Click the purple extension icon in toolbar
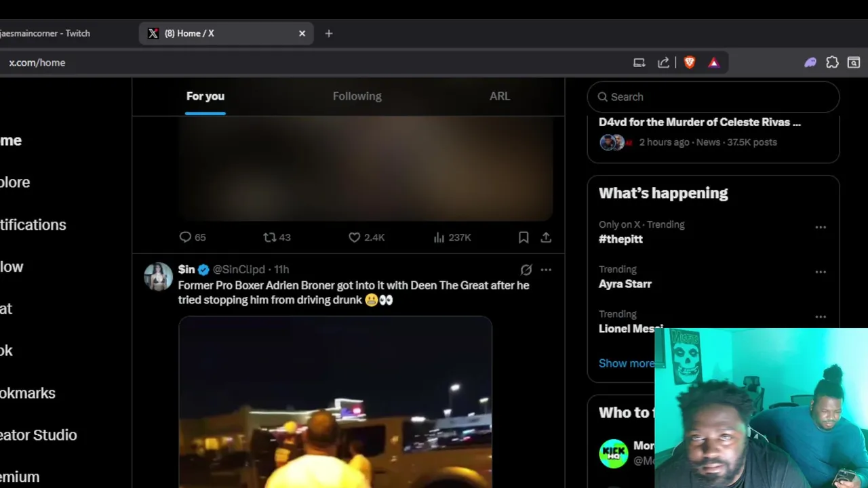The width and height of the screenshot is (868, 488). tap(810, 62)
